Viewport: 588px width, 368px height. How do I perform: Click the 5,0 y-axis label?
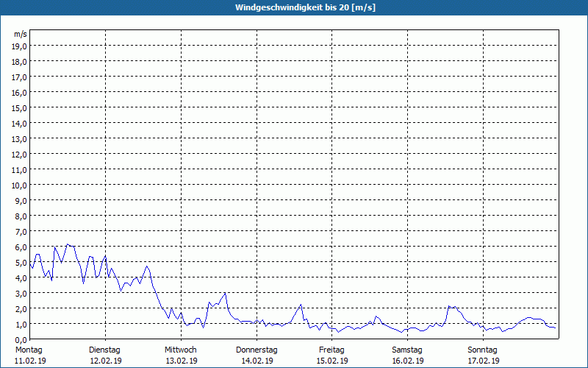(x=21, y=263)
